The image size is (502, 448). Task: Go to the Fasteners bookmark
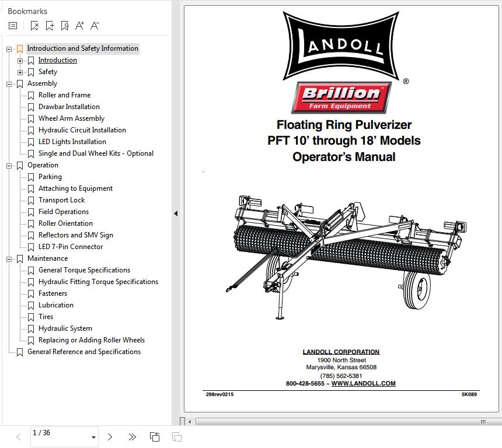pos(53,293)
